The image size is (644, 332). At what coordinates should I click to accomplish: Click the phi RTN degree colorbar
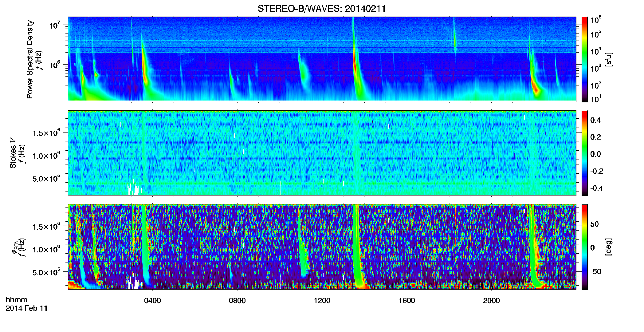coord(585,247)
